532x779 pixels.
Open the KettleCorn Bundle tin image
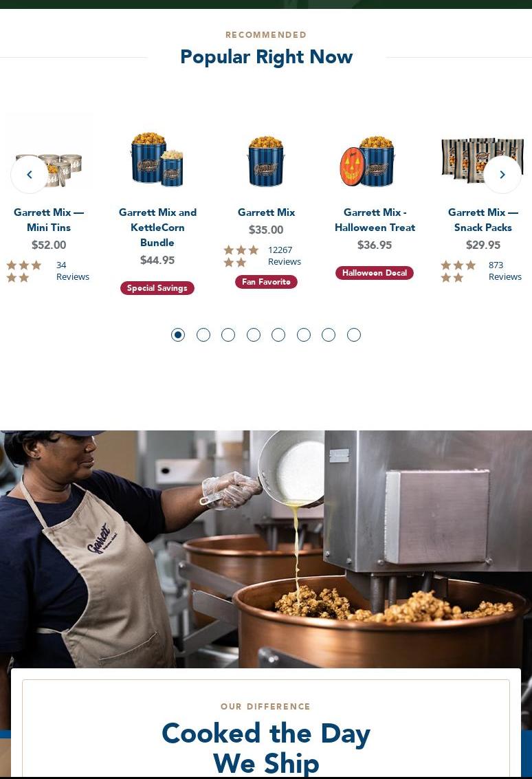point(157,159)
